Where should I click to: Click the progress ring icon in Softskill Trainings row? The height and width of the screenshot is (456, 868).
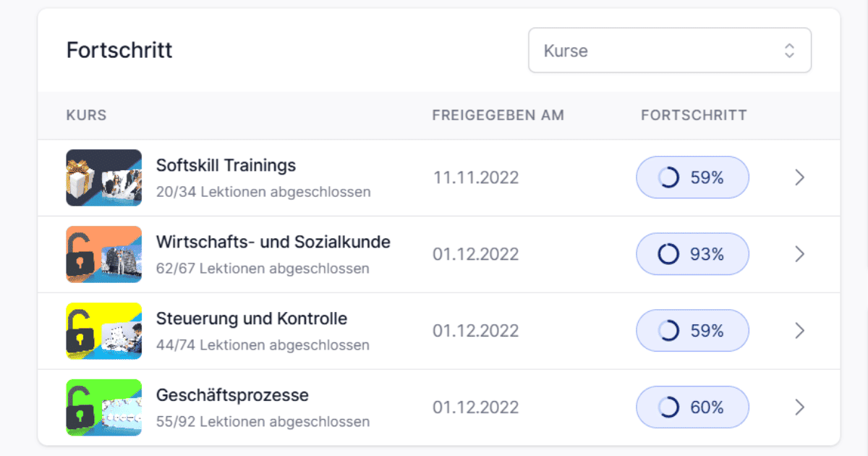668,177
